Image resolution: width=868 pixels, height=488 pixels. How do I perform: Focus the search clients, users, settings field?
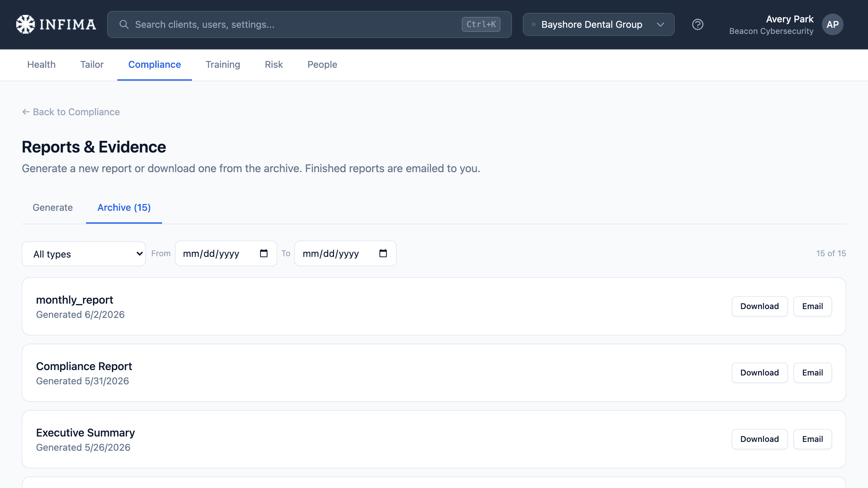pyautogui.click(x=309, y=24)
